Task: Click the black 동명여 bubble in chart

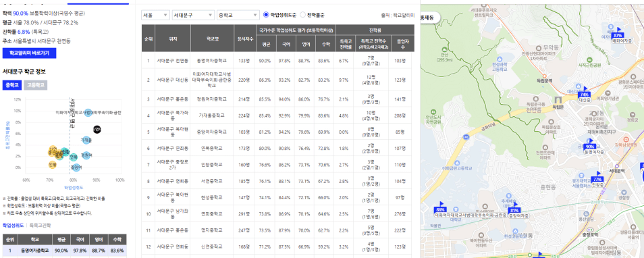Action: [x=97, y=130]
